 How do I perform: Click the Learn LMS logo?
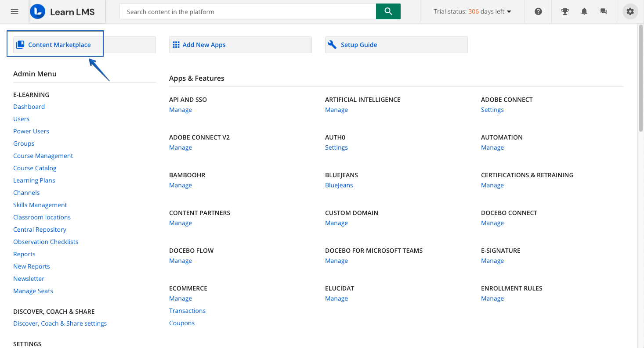(x=67, y=11)
